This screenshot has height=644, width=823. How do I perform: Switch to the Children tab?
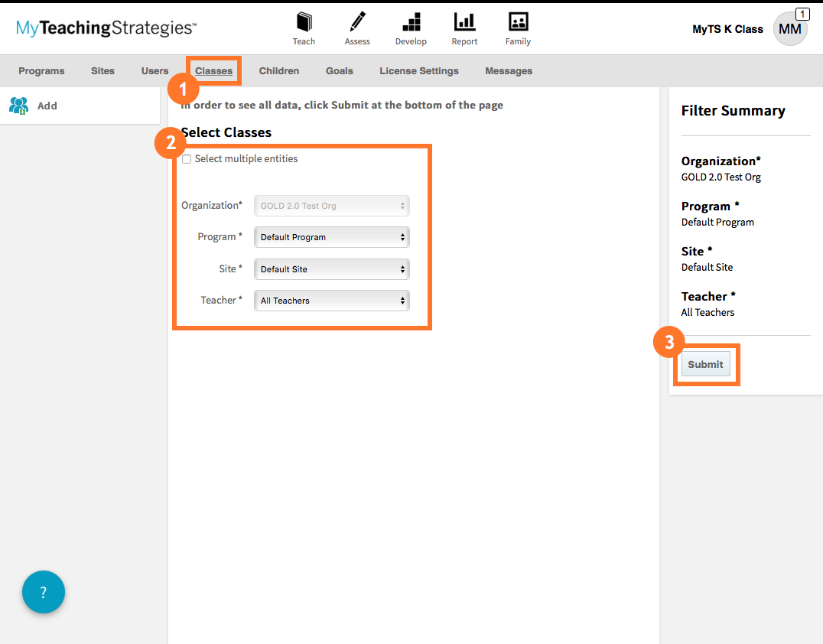click(x=278, y=70)
